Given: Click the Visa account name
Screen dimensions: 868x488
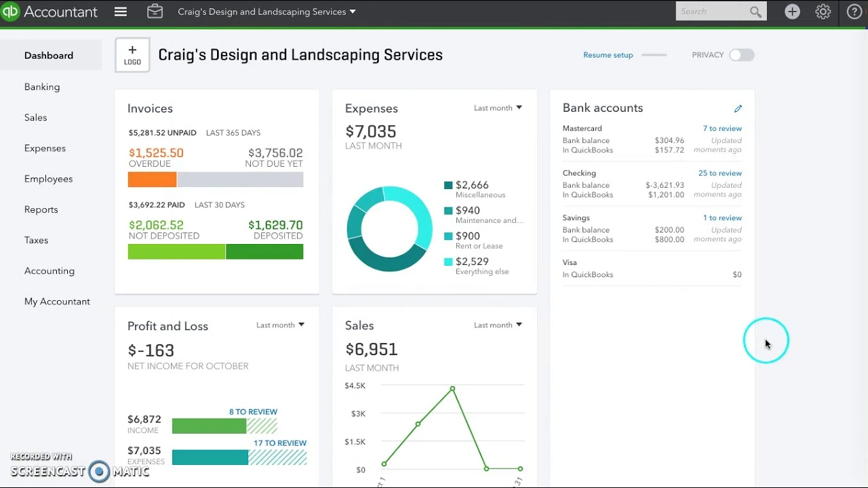Looking at the screenshot, I should point(570,262).
